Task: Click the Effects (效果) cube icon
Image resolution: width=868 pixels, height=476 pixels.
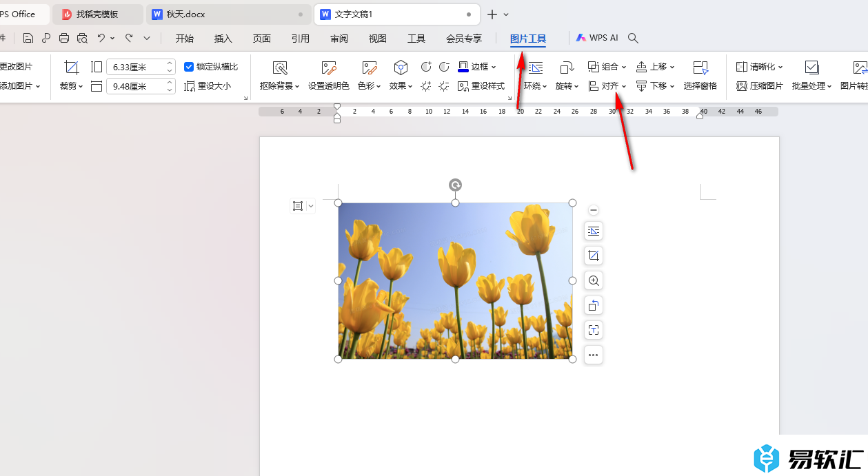Action: (x=401, y=68)
